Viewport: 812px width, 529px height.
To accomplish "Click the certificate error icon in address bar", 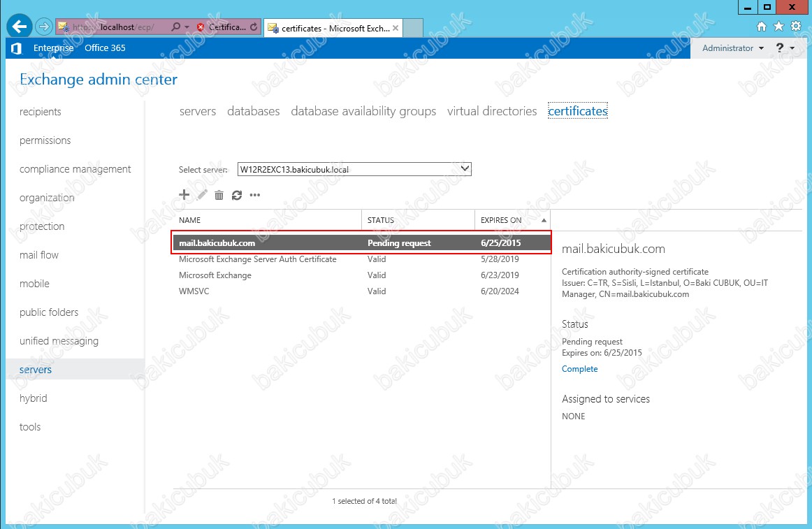I will tap(201, 27).
